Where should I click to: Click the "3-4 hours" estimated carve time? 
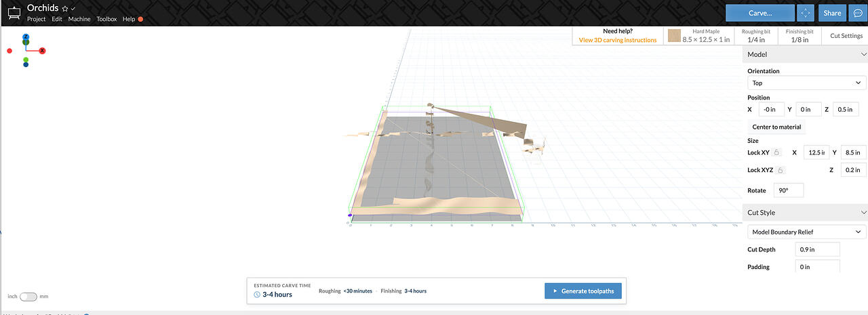click(277, 295)
